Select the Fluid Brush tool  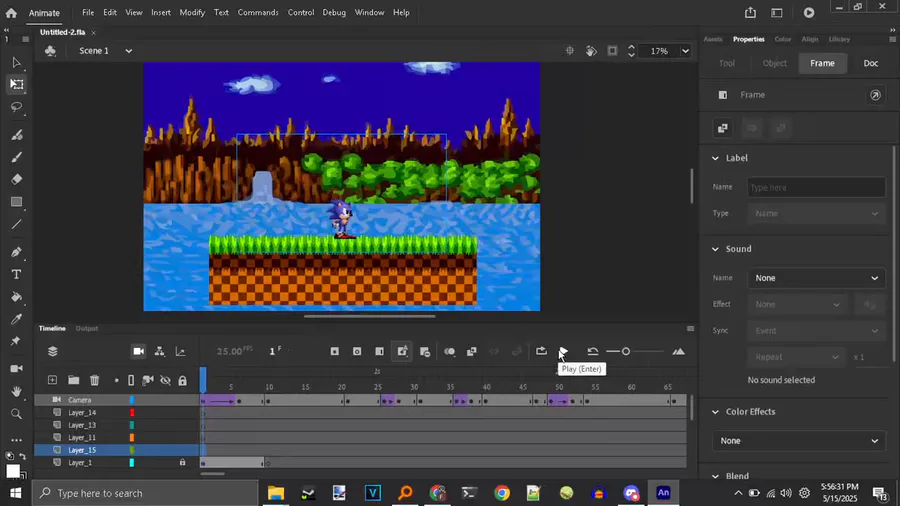(x=16, y=135)
